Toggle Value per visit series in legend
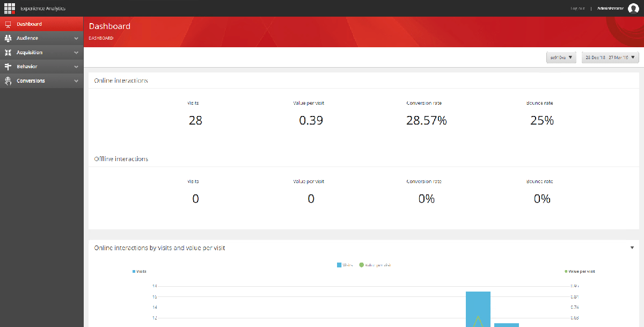The image size is (644, 327). click(375, 265)
